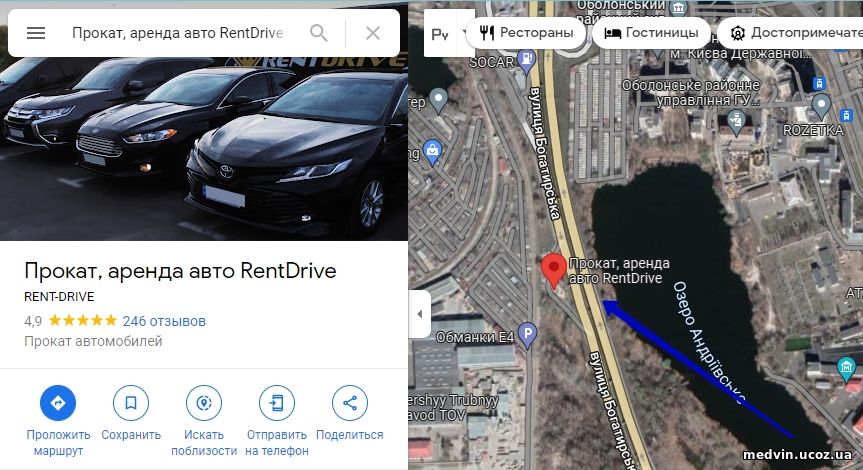
Task: Collapse the side panel with the arrow
Action: click(x=419, y=314)
